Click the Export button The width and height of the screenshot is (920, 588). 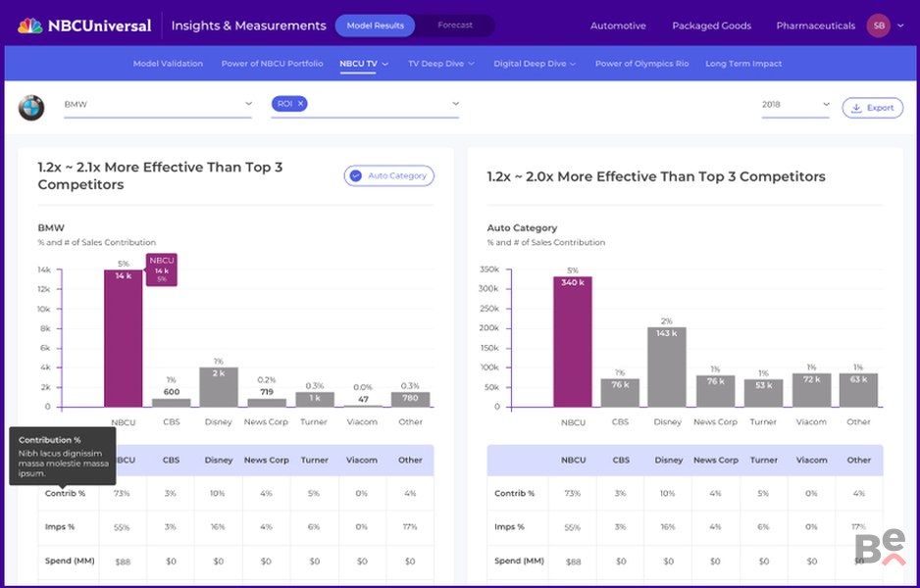click(873, 108)
